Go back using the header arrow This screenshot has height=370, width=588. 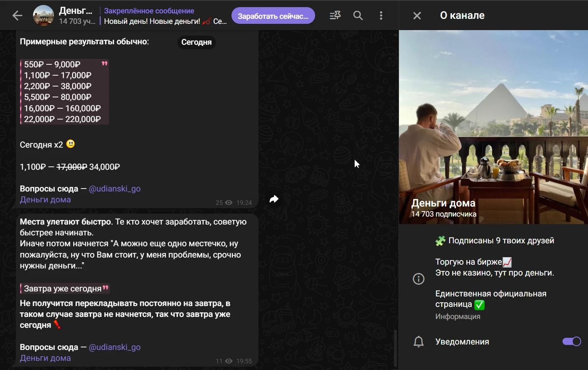(17, 16)
